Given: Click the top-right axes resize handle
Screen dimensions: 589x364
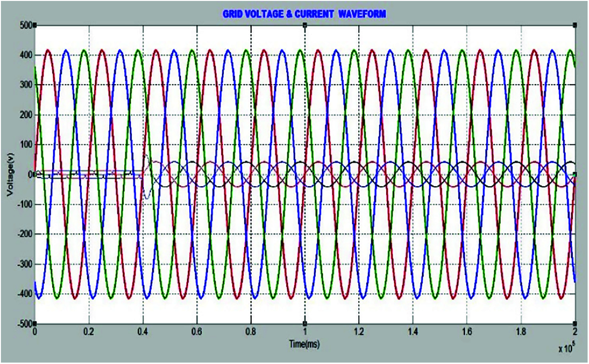Looking at the screenshot, I should (x=575, y=25).
